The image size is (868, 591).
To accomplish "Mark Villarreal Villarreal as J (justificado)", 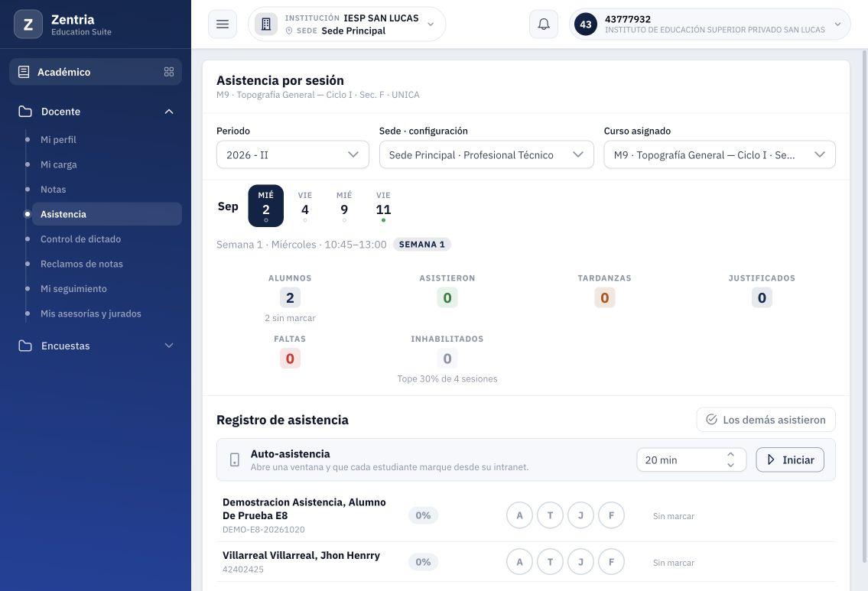I will coord(580,562).
